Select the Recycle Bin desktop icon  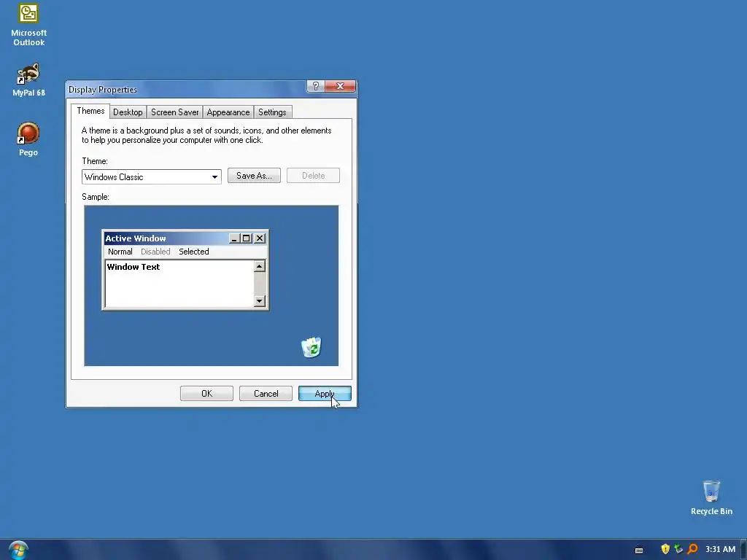click(x=711, y=498)
